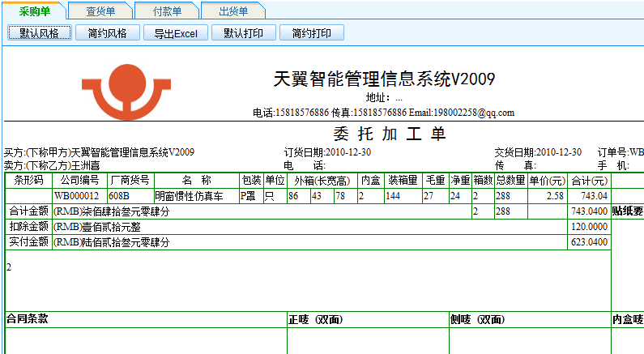Click the 默认打印 button
The image size is (644, 354).
point(244,33)
